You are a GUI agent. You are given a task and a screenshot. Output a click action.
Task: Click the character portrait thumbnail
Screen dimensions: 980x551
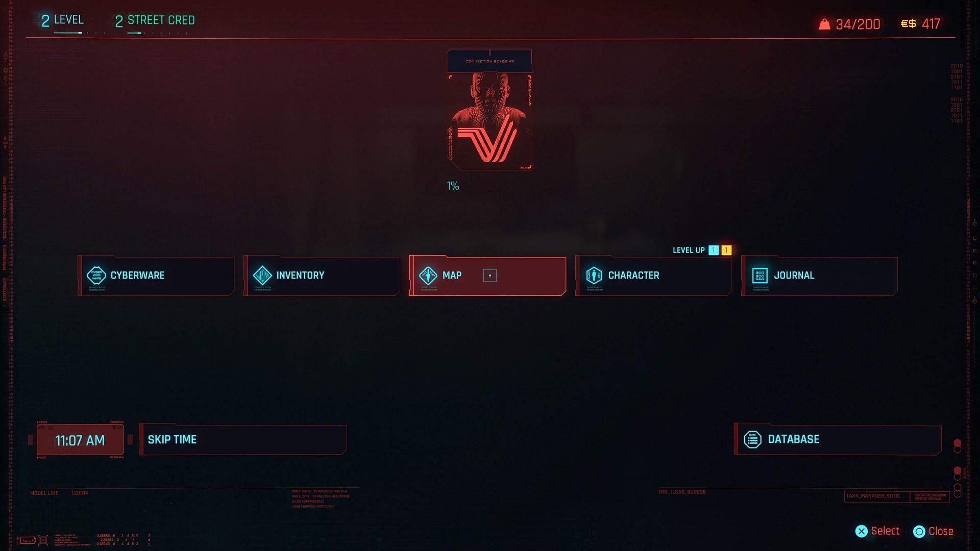[x=490, y=109]
